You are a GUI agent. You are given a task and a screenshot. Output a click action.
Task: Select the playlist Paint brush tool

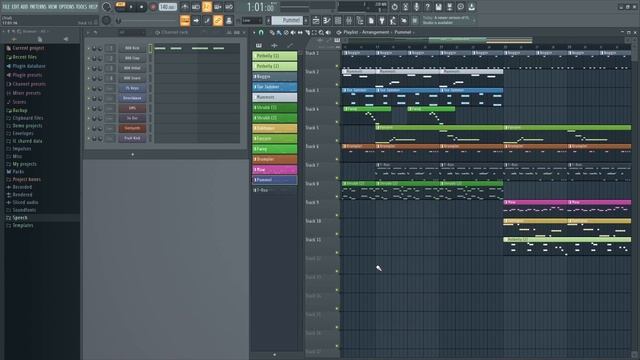coord(279,32)
